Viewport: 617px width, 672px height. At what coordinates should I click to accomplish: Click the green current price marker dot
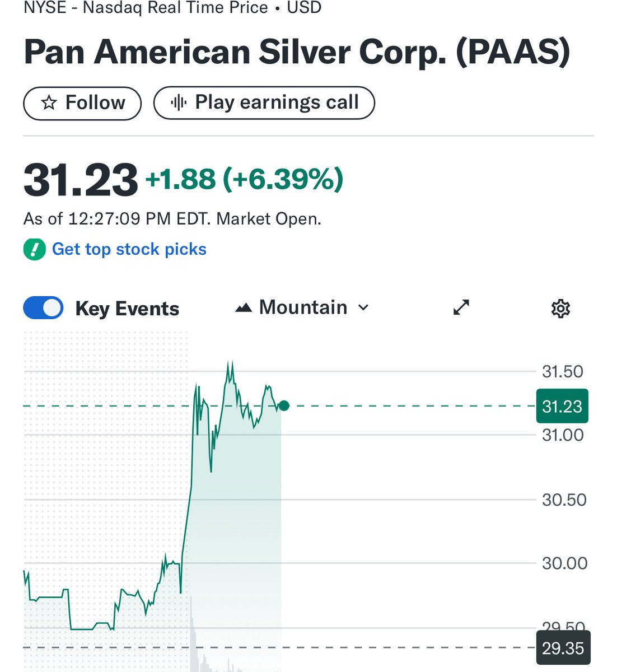click(284, 405)
